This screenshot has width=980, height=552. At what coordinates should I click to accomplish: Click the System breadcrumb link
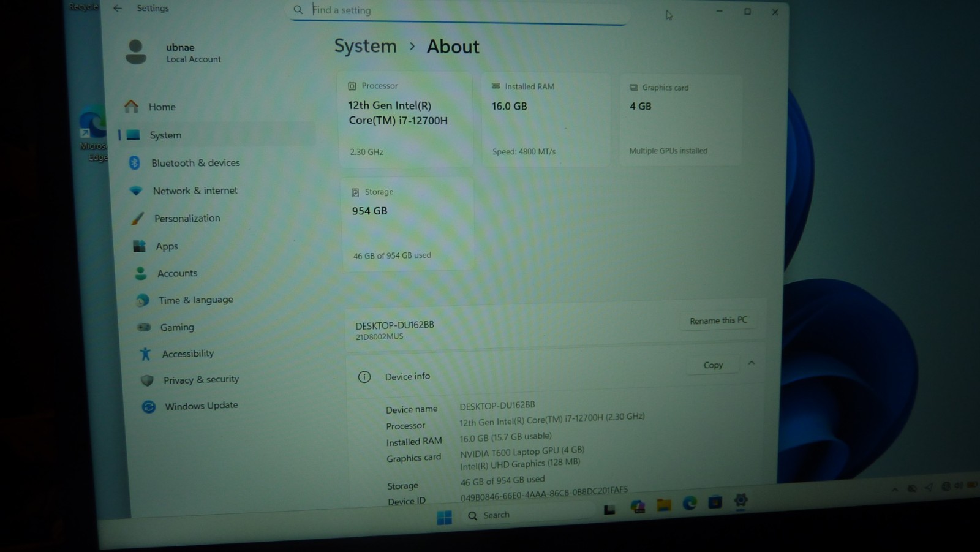coord(365,46)
